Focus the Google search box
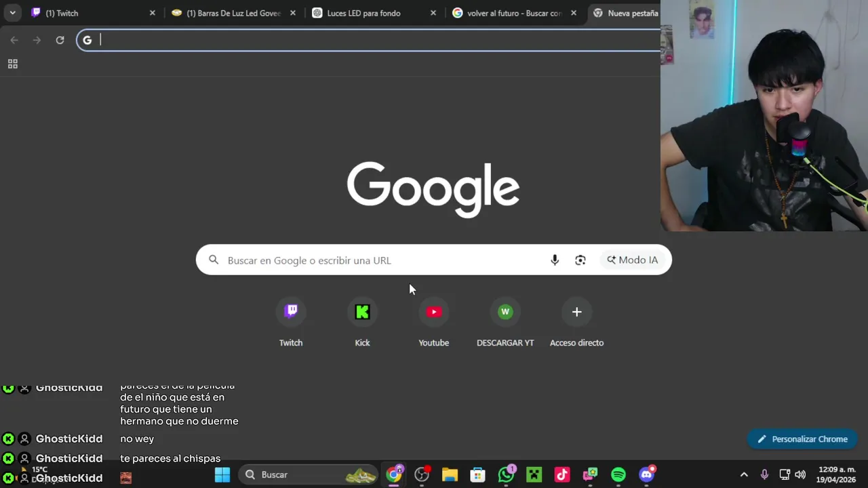This screenshot has width=868, height=488. tap(434, 260)
